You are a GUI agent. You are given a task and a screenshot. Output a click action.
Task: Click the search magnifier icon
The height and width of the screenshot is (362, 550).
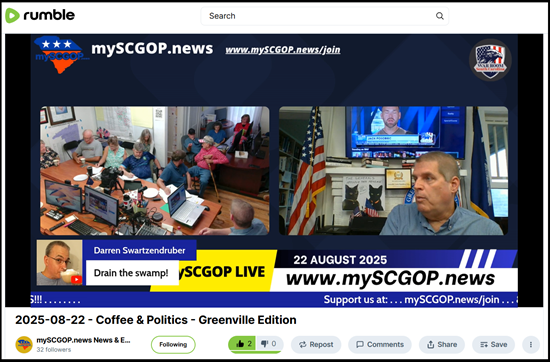coord(439,16)
